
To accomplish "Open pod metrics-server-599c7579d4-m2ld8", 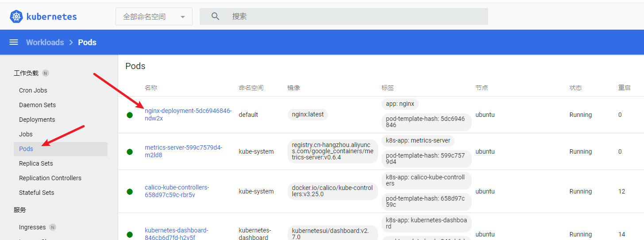I will tap(184, 151).
